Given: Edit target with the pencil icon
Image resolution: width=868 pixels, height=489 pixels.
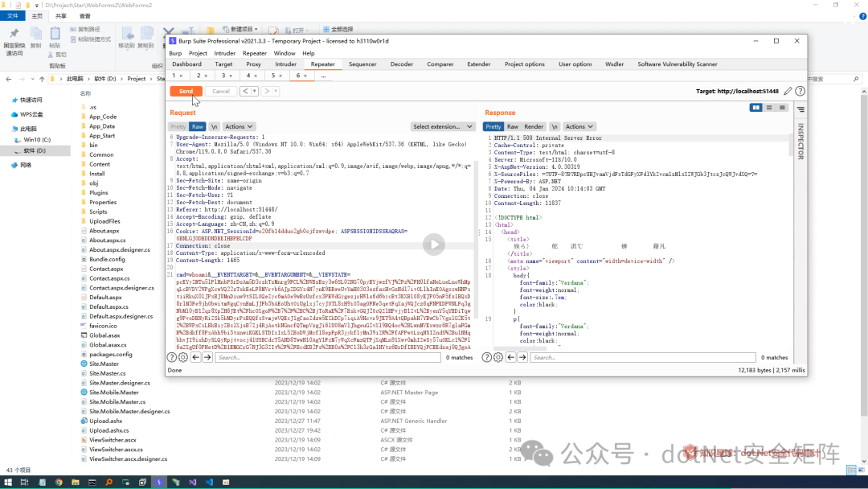Looking at the screenshot, I should [788, 92].
